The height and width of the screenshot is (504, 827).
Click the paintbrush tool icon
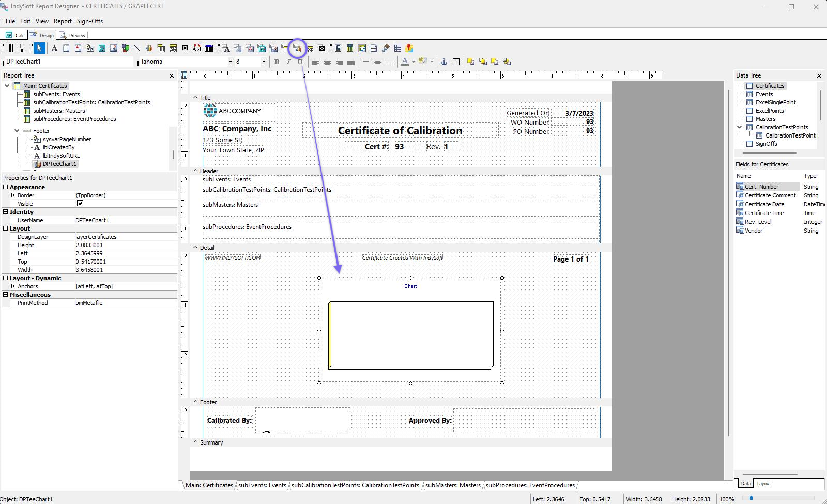(x=386, y=48)
